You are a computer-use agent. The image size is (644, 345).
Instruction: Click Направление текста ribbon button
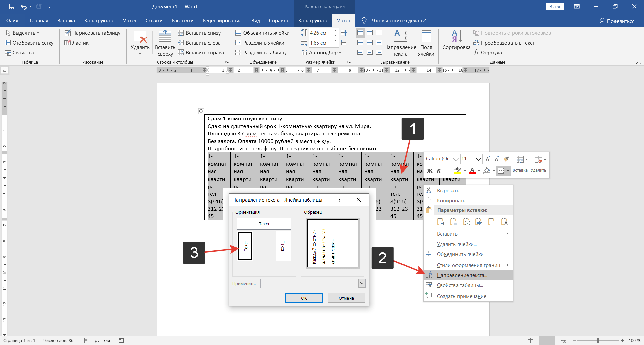tap(400, 44)
